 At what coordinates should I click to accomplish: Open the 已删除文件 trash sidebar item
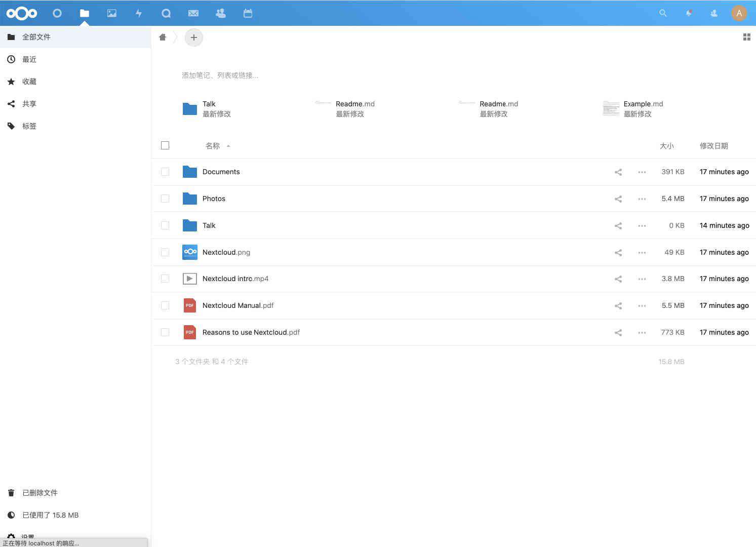point(75,493)
